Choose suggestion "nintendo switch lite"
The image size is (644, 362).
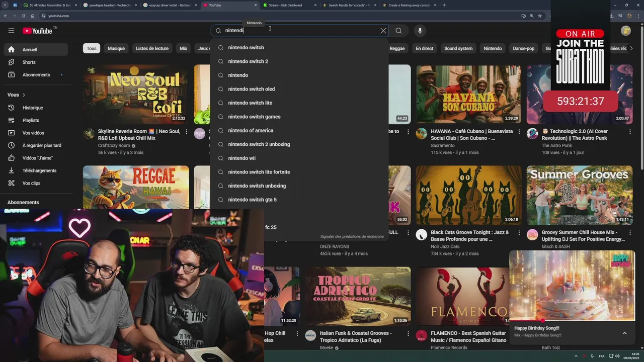[x=299, y=103]
